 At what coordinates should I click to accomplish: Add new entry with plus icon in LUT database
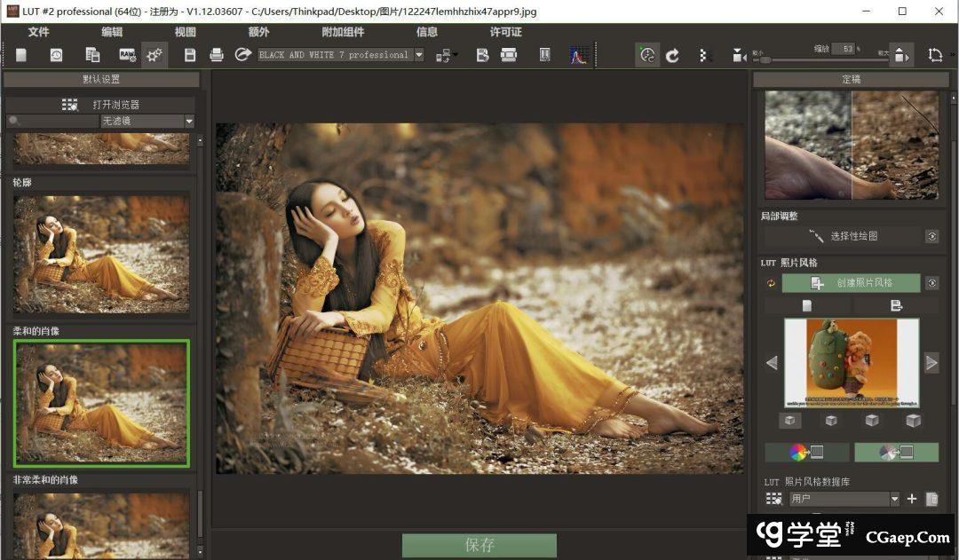point(911,500)
